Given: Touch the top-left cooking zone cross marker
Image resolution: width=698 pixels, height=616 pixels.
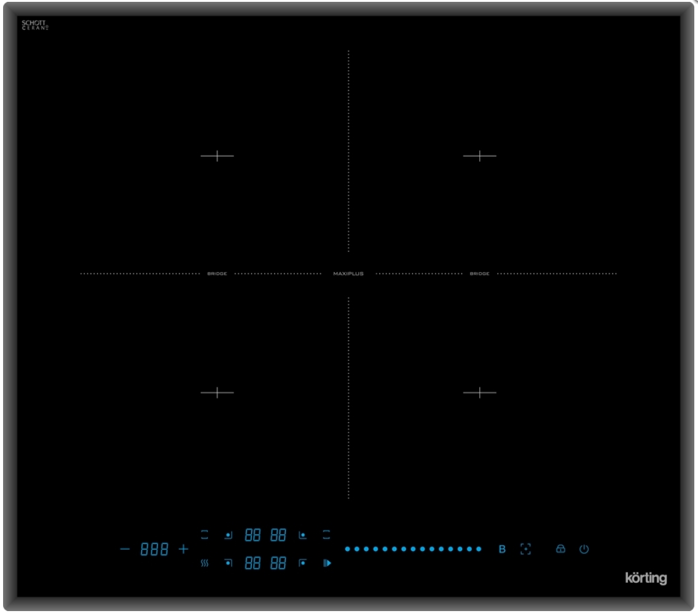Looking at the screenshot, I should (217, 156).
